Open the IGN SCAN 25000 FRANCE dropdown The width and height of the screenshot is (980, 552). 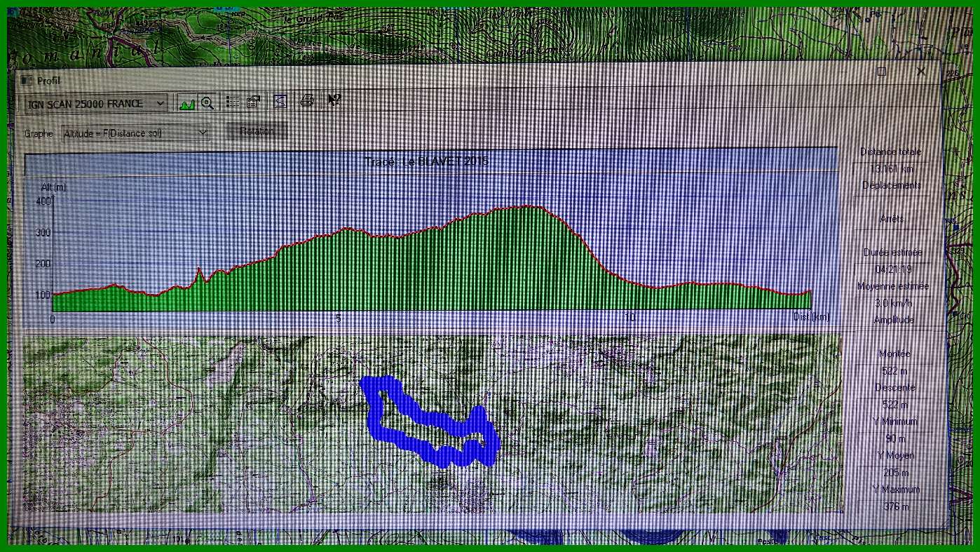point(161,104)
